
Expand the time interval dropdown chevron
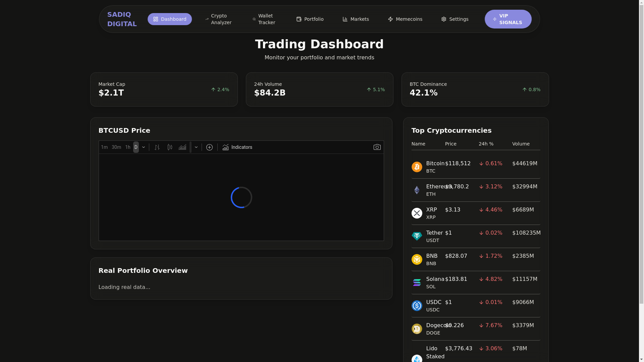click(144, 147)
